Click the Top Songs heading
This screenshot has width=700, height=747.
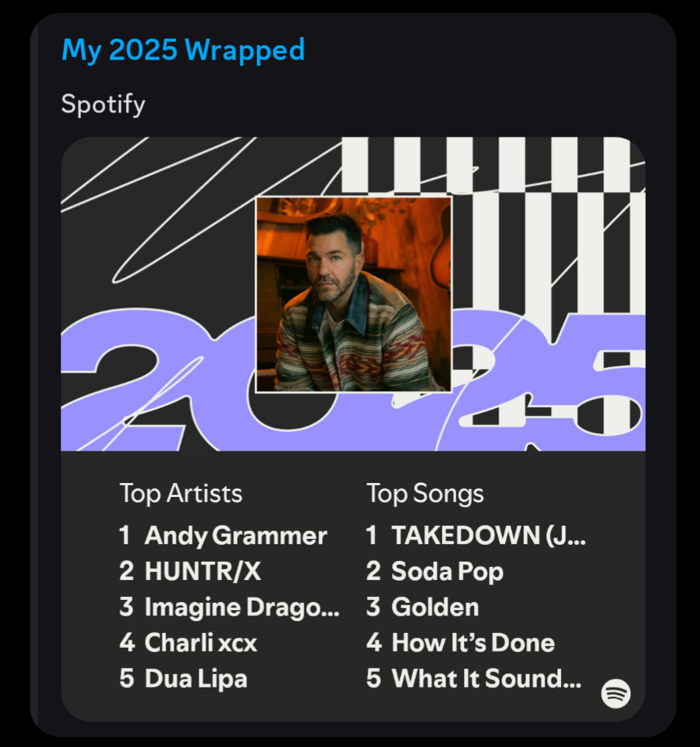click(x=425, y=493)
